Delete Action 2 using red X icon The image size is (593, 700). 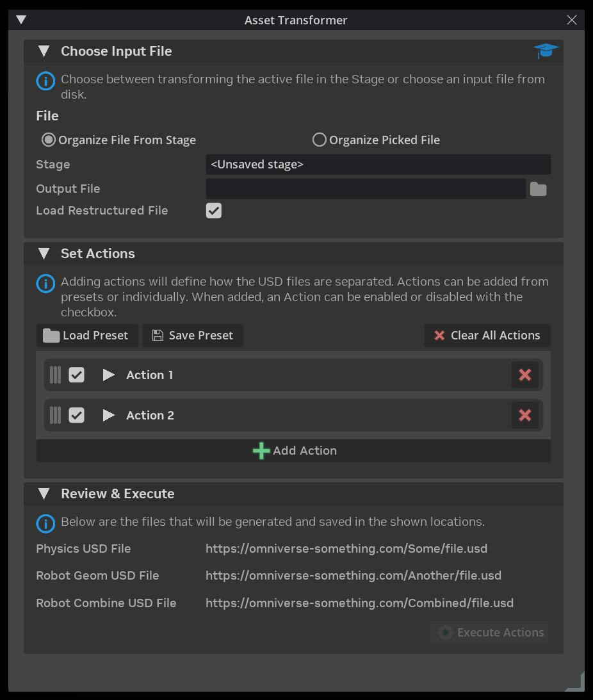coord(524,416)
